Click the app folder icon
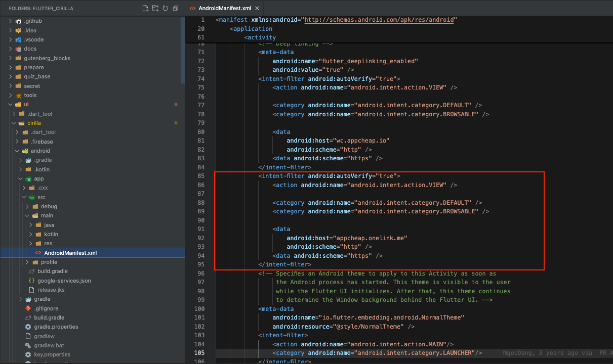This screenshot has width=613, height=364. (x=29, y=178)
